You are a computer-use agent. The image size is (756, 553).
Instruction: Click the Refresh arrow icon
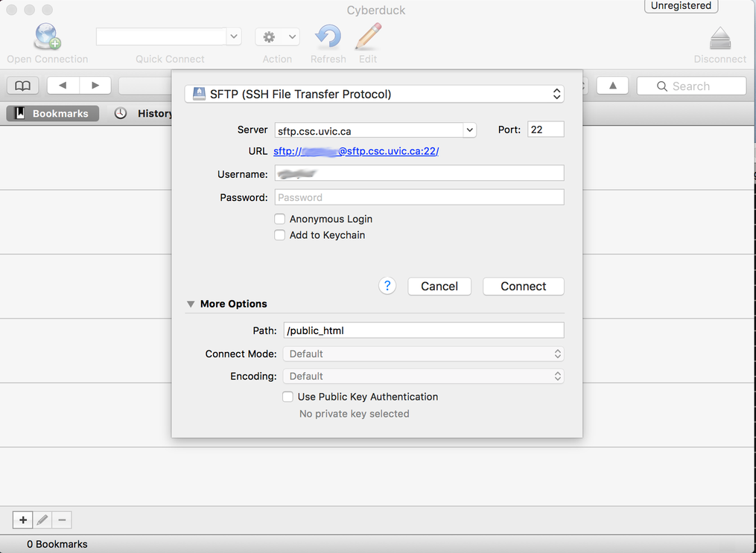[328, 36]
